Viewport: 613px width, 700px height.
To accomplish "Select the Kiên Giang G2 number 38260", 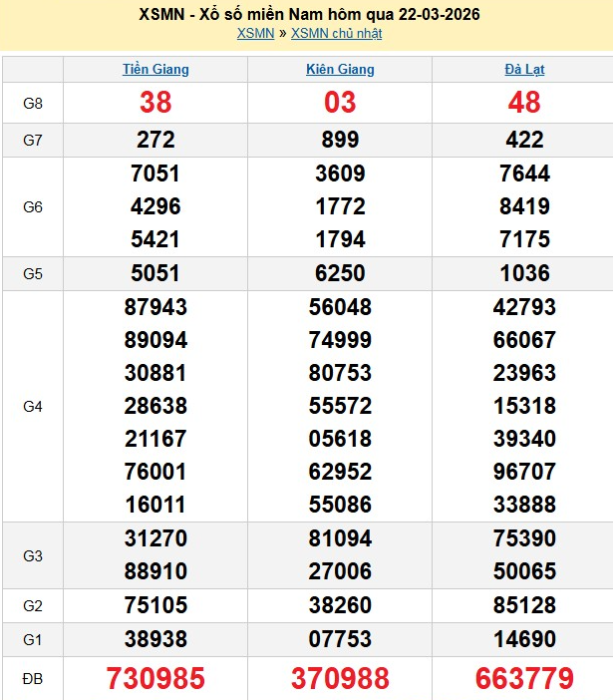I will (340, 605).
